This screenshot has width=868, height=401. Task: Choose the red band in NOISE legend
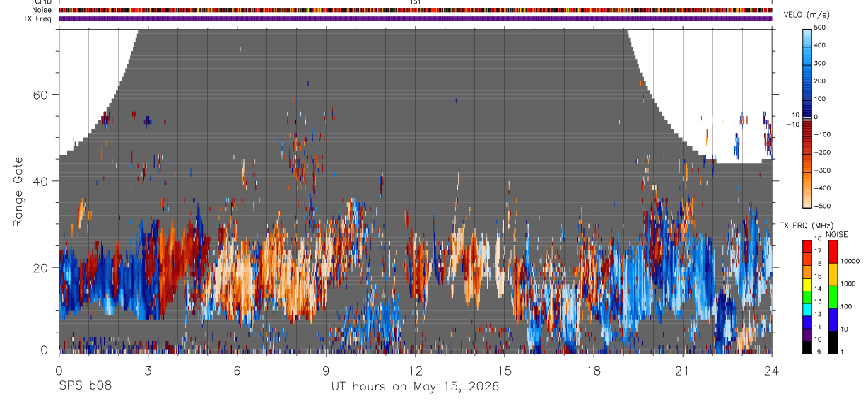click(833, 252)
